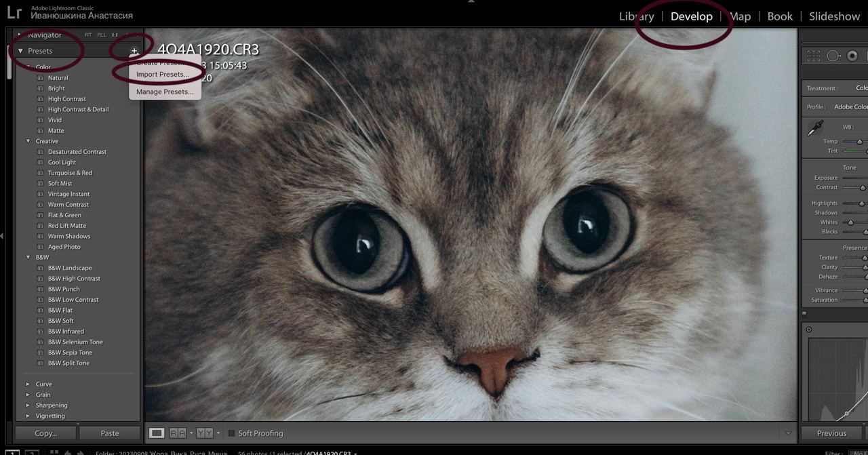Pick the White Balance eyedropper tool
Screen dimensions: 868x455
815,128
